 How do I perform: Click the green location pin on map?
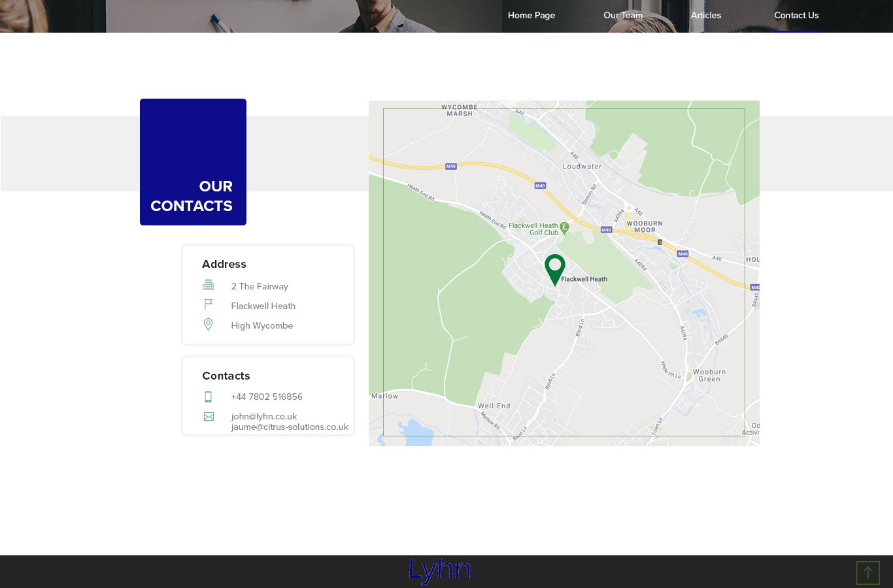pos(554,268)
